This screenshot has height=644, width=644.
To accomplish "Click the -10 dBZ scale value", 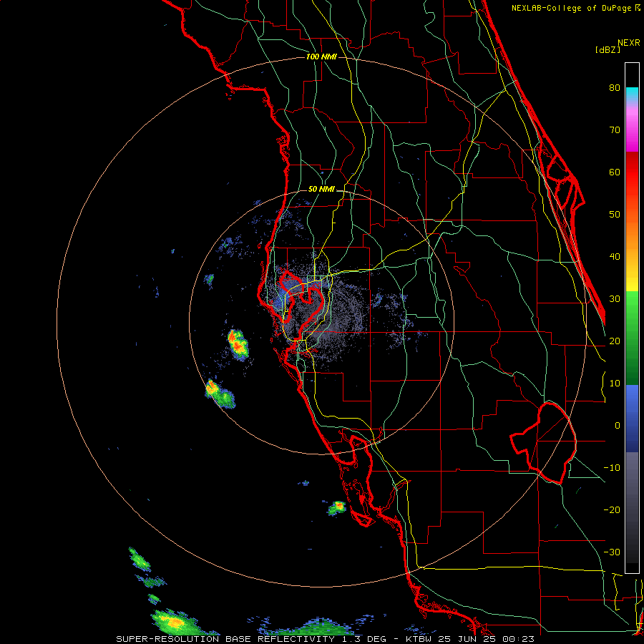I will click(612, 468).
